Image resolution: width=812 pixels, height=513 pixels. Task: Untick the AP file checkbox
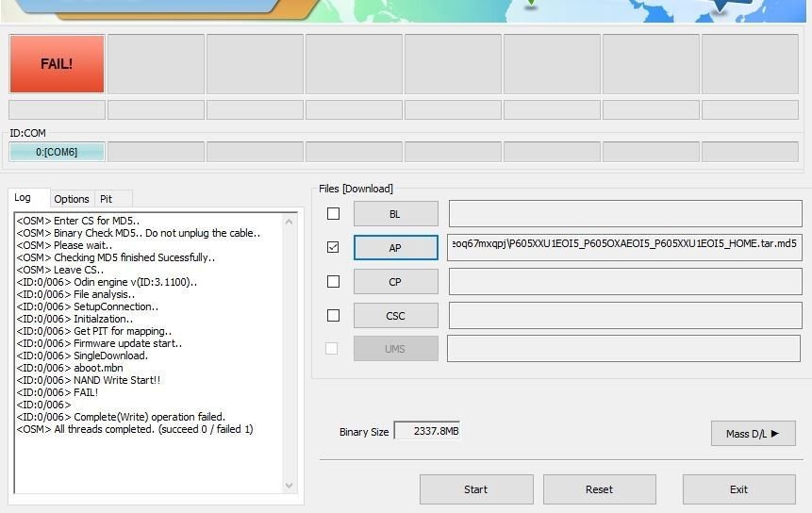[x=334, y=247]
